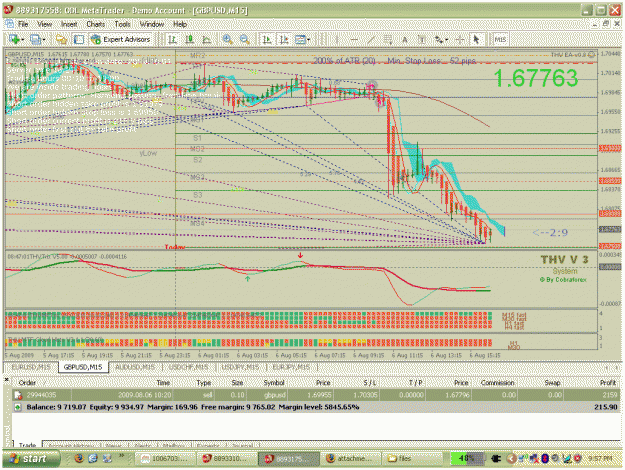Switch to the USDJPY,M15 chart tab

(240, 367)
